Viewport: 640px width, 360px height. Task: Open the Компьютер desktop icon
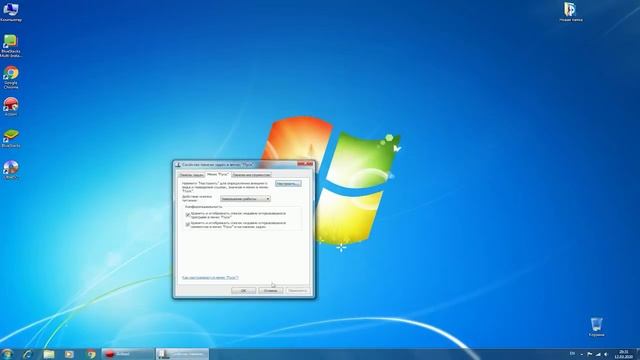pos(11,12)
